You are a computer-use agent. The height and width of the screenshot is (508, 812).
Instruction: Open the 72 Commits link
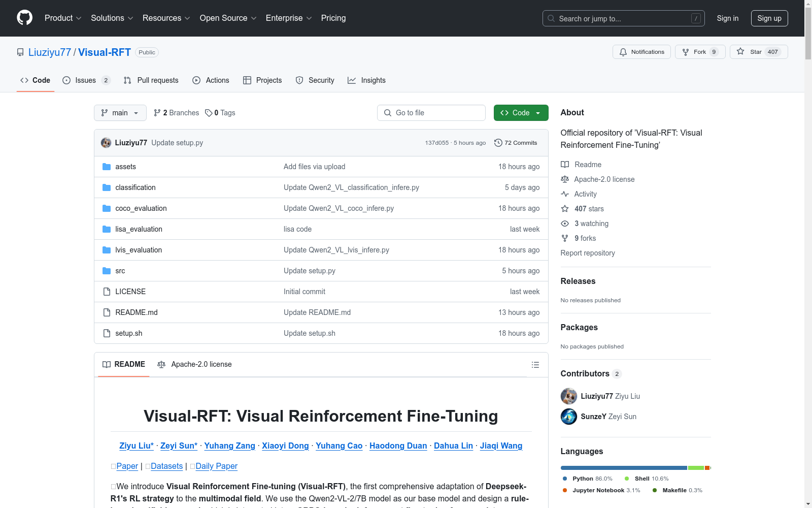pos(516,143)
